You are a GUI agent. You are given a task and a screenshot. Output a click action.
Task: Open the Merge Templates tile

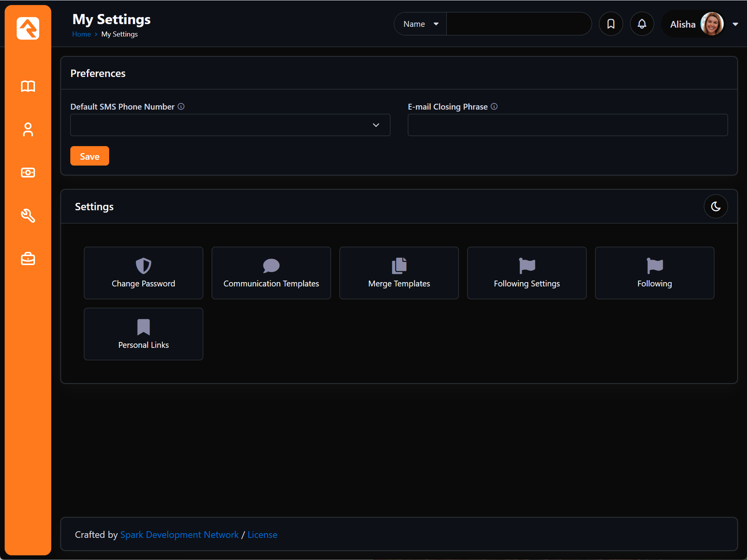(399, 273)
